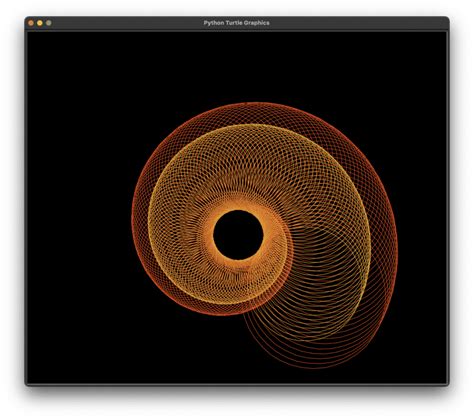Click the black hole at spiral center

[238, 235]
